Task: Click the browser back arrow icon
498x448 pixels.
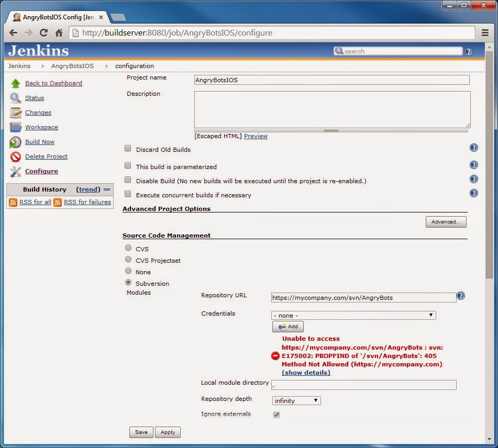Action: (13, 32)
